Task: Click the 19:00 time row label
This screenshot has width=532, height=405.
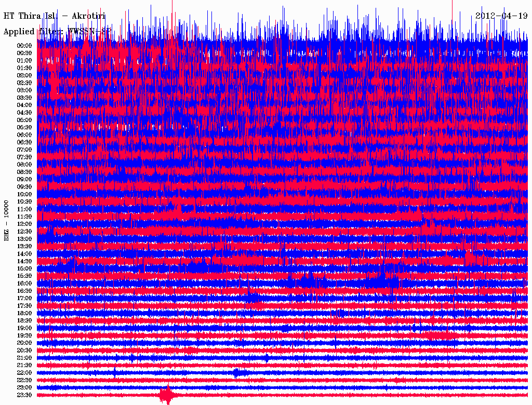Action: [x=24, y=328]
